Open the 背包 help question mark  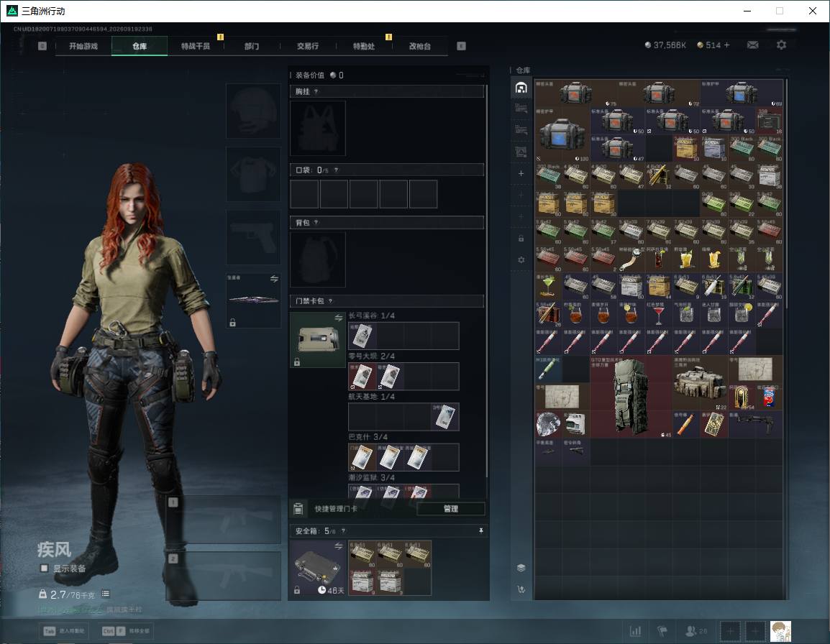pos(316,222)
